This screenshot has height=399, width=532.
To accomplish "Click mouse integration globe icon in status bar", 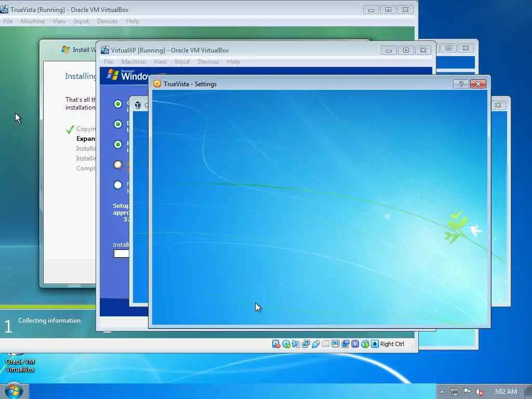I will (x=365, y=344).
